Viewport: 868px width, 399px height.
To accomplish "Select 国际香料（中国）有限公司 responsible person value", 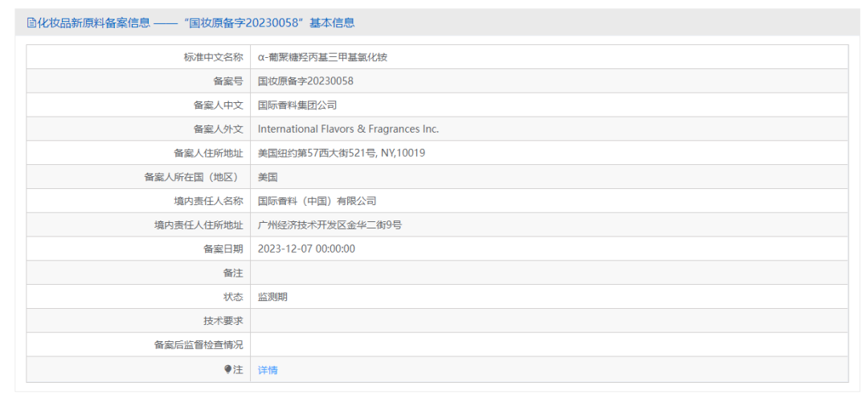I will coord(317,201).
